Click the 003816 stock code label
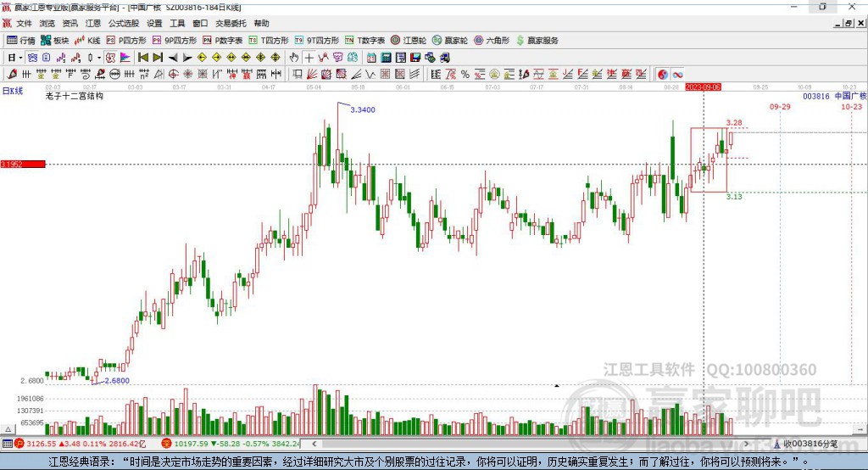 coord(816,96)
